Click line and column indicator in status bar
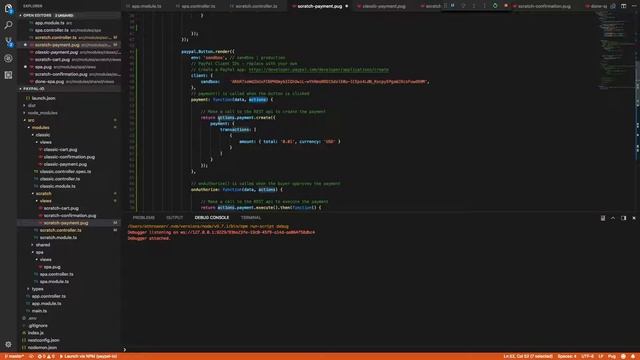Screen dimensions: 640x360 (x=528, y=356)
